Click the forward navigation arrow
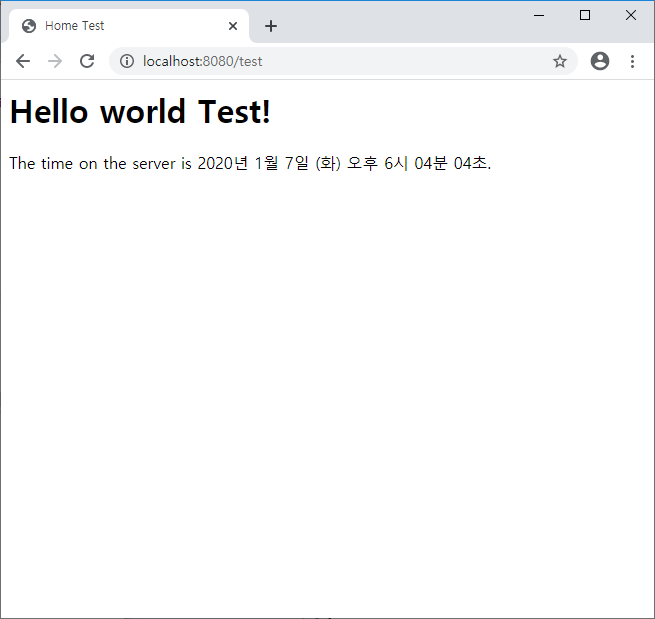This screenshot has width=655, height=619. (x=55, y=61)
